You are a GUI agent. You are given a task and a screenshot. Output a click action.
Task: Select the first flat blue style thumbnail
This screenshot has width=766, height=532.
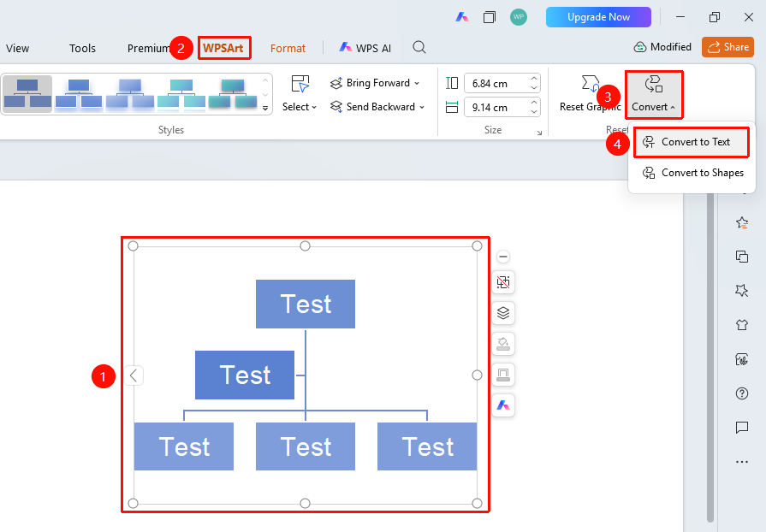(27, 94)
